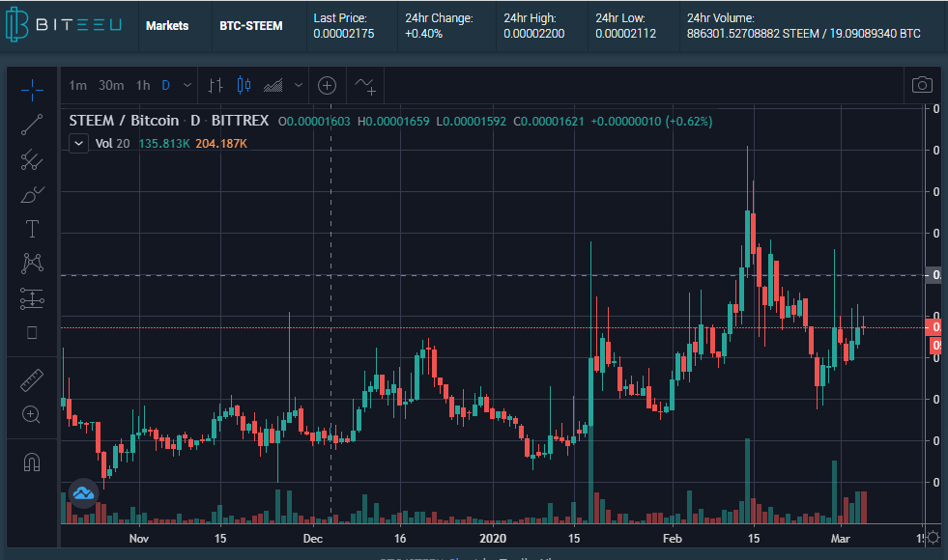
Task: Select the text annotation tool
Action: [x=32, y=229]
